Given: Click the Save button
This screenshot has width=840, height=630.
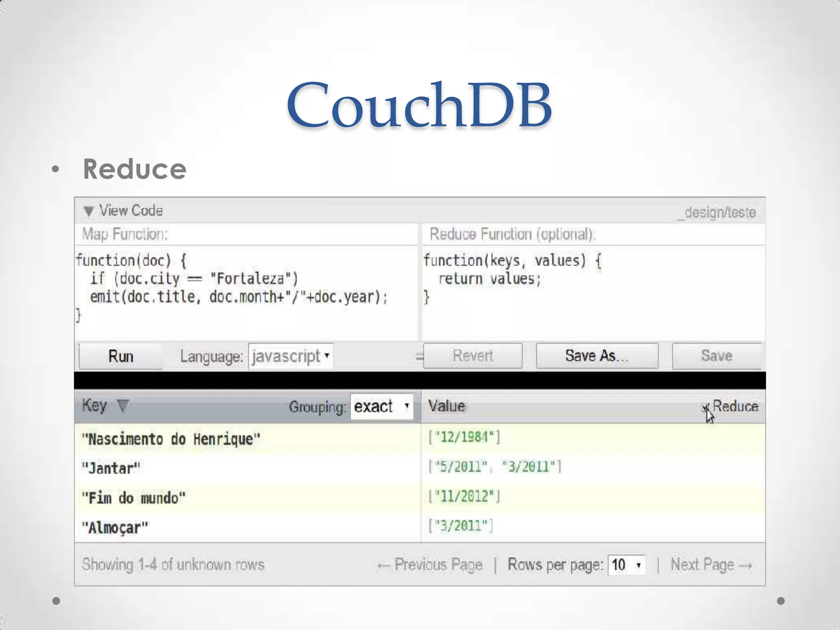Looking at the screenshot, I should pyautogui.click(x=717, y=356).
